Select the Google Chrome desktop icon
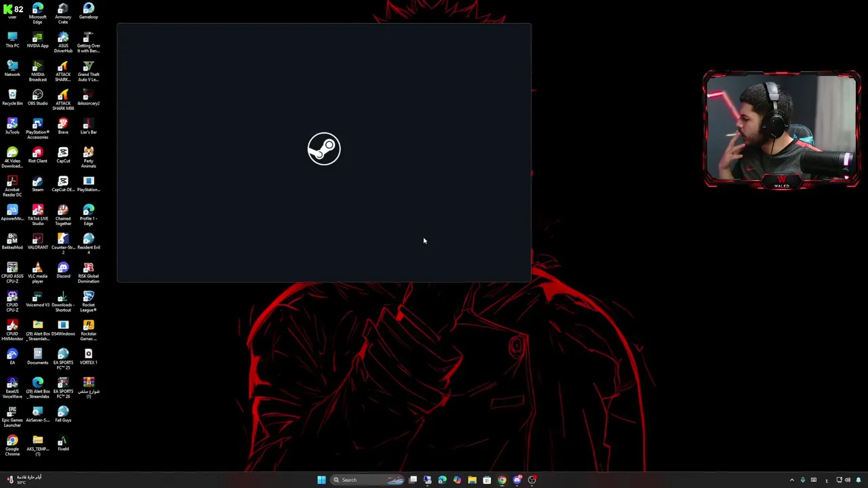 [x=12, y=446]
